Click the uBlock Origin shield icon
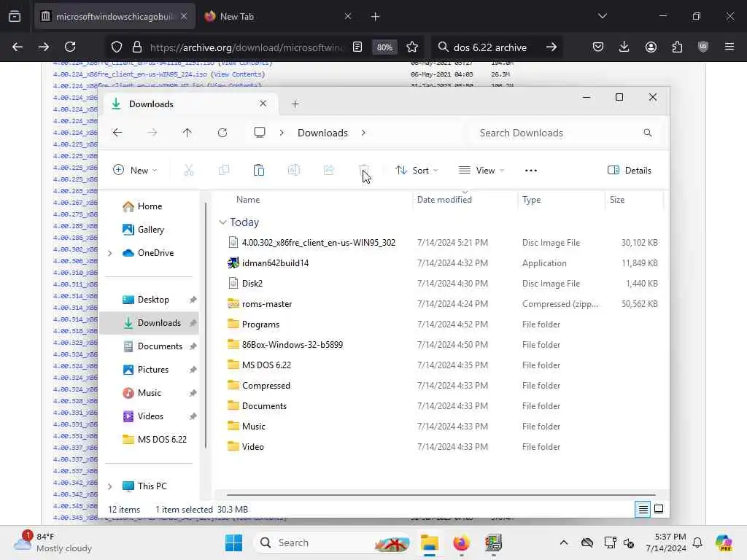Viewport: 747px width, 560px height. tap(703, 47)
